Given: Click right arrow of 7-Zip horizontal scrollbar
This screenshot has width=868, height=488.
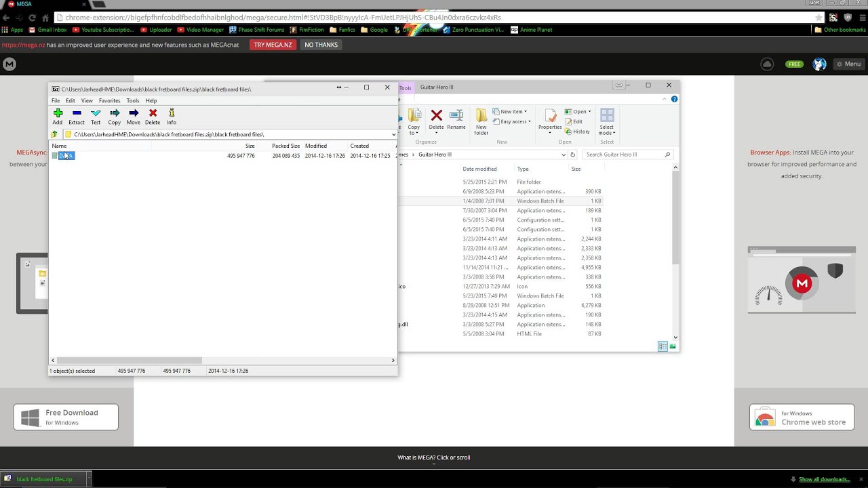Looking at the screenshot, I should [393, 361].
